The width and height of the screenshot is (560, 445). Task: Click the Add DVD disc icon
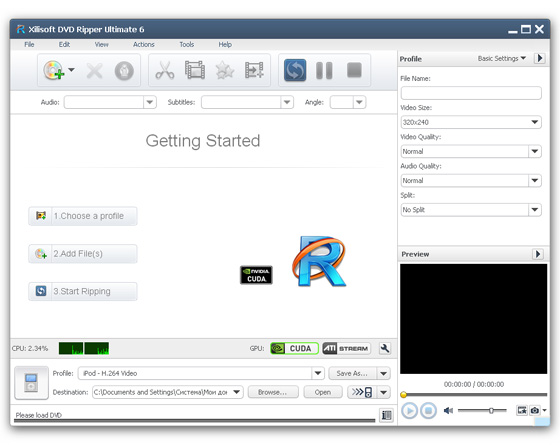[x=54, y=70]
